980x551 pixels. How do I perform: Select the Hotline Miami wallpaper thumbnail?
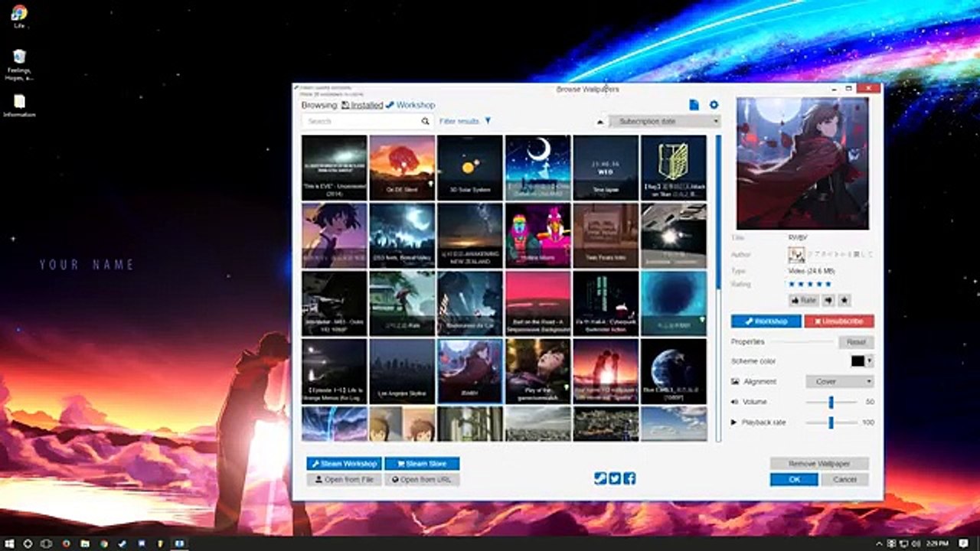[537, 236]
